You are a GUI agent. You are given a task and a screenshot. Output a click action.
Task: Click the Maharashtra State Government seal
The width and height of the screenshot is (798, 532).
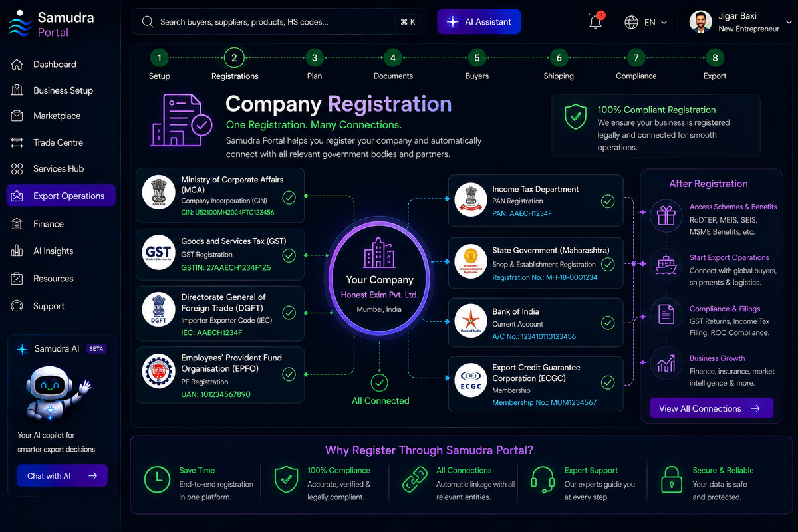(x=471, y=261)
